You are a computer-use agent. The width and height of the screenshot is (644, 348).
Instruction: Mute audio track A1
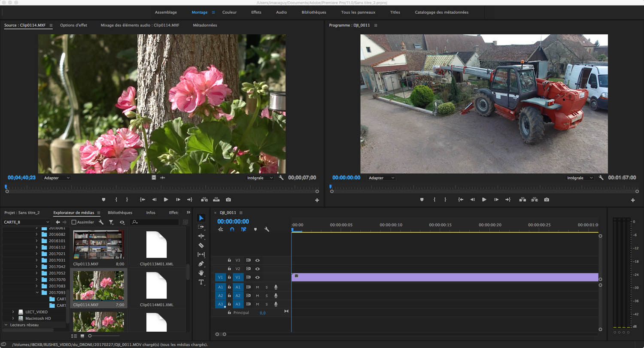point(258,287)
